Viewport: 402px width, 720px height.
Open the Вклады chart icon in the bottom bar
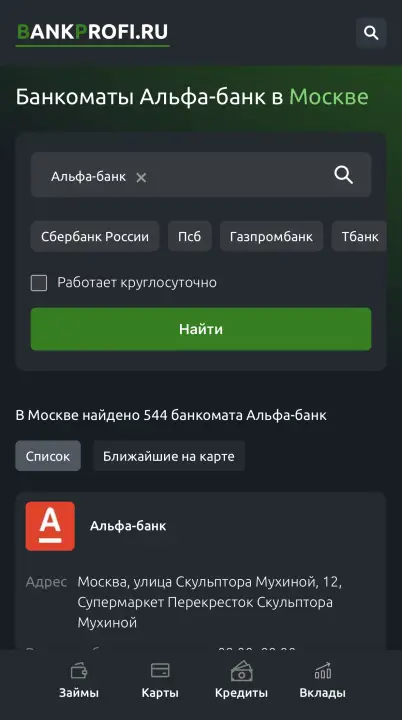[x=323, y=670]
